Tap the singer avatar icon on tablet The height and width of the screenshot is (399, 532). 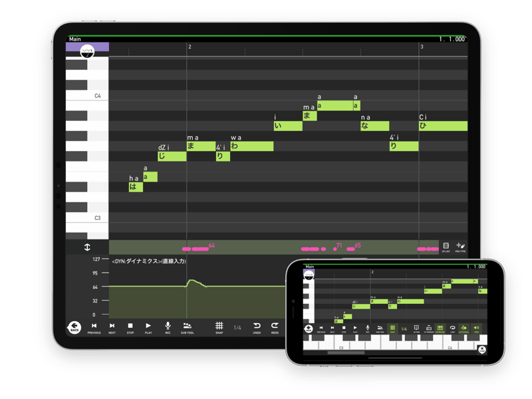(87, 52)
